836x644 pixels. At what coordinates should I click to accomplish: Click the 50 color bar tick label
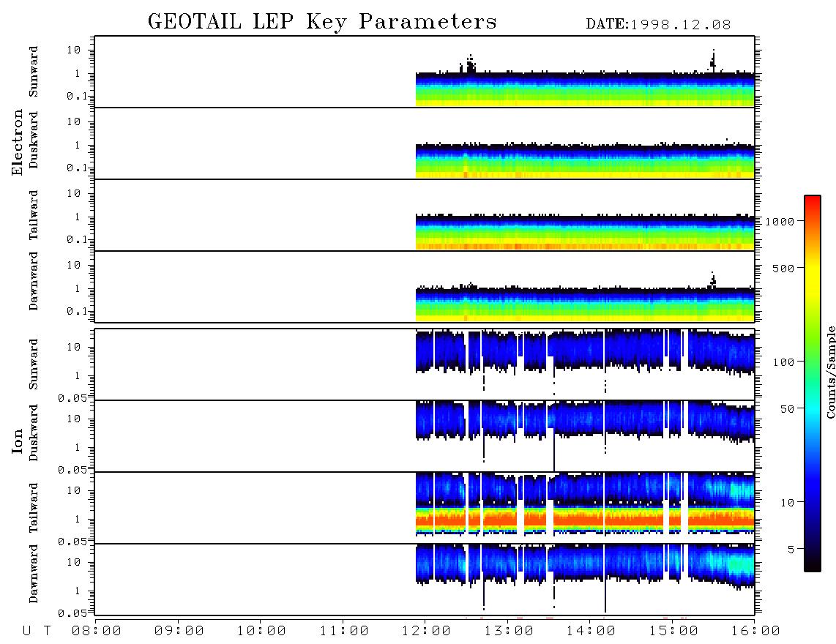(787, 409)
